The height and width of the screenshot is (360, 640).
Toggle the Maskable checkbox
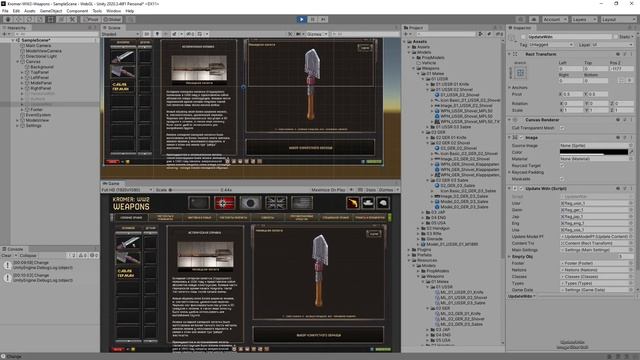562,179
